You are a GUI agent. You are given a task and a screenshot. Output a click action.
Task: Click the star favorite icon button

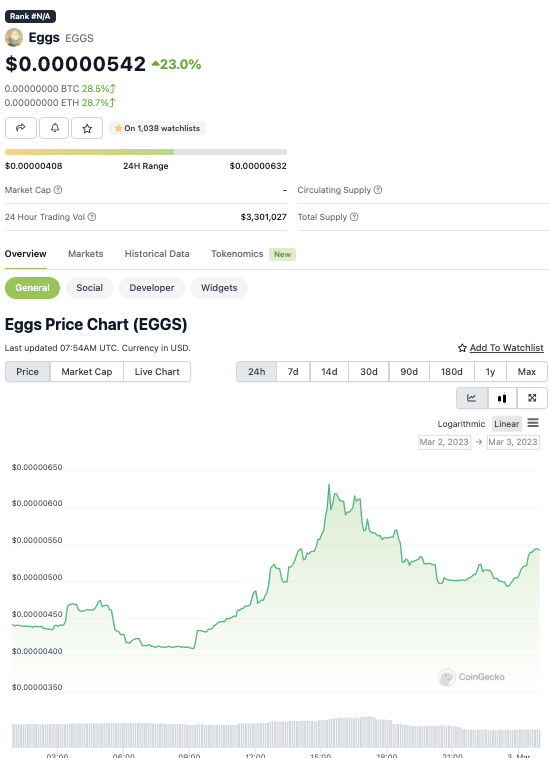[87, 128]
